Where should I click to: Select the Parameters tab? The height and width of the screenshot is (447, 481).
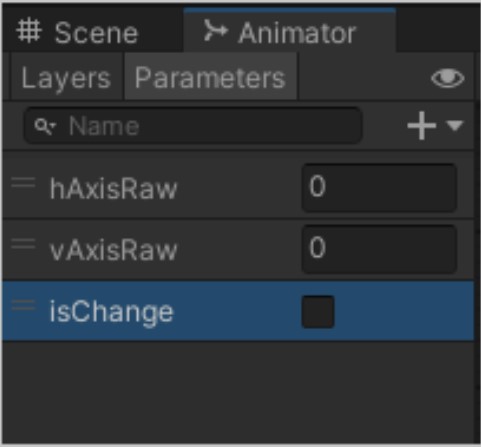point(210,78)
